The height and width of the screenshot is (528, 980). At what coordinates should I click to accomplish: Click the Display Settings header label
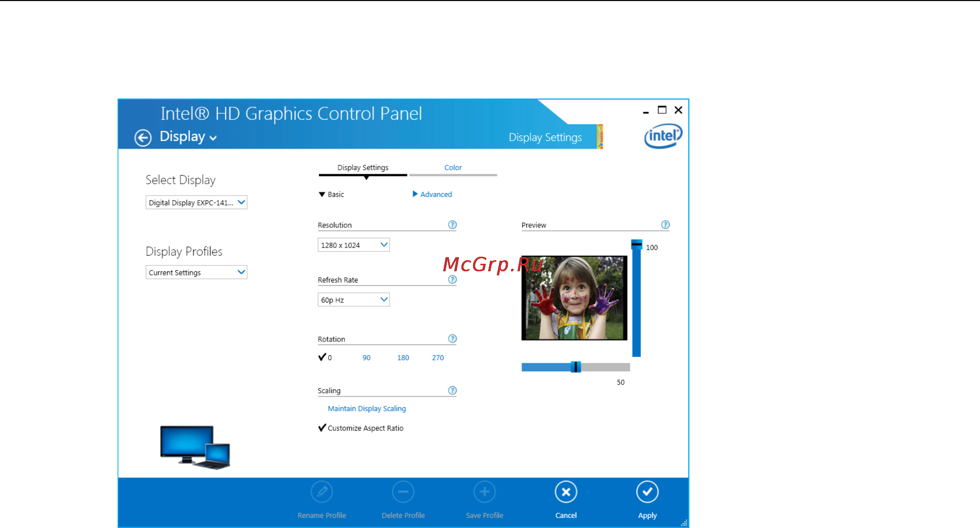tap(545, 137)
